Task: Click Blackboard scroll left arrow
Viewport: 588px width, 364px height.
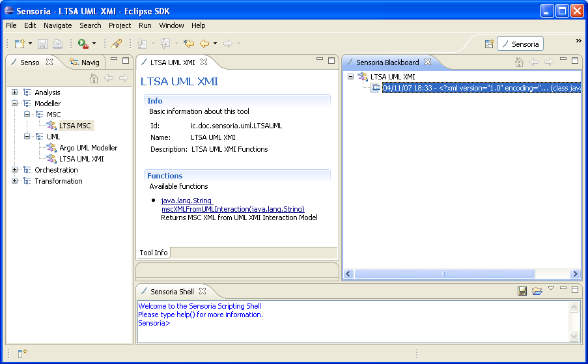Action: click(x=348, y=274)
